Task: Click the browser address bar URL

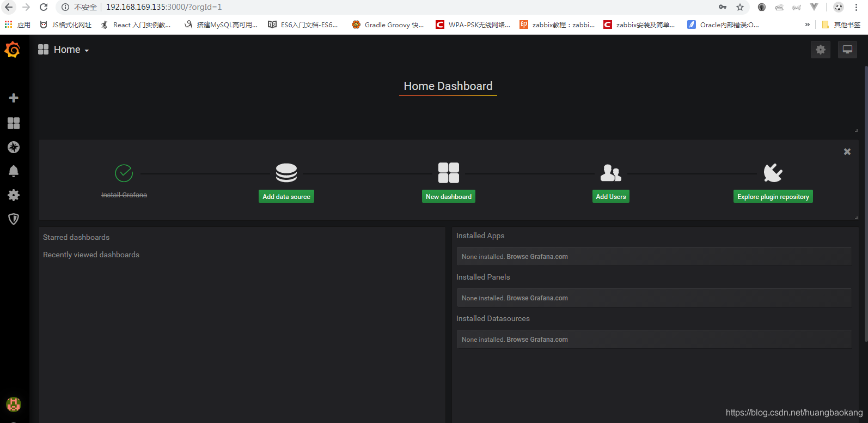Action: [164, 7]
